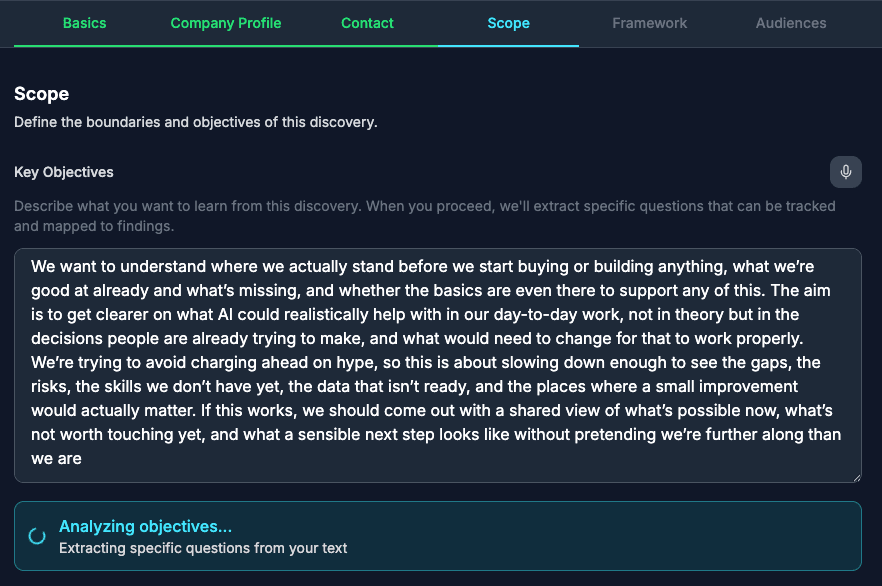This screenshot has height=586, width=882.
Task: Click the green underline beneath the Contact tab
Action: 367,46
